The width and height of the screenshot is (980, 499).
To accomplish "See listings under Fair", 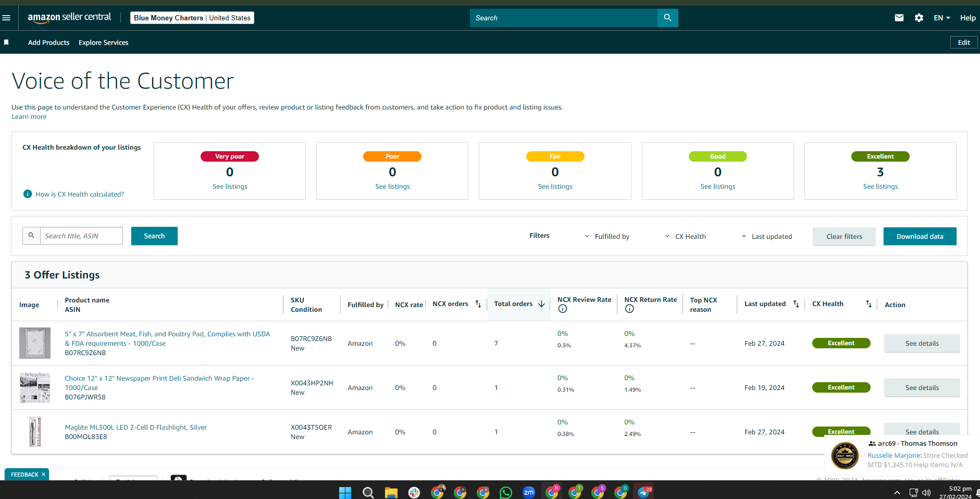I will point(555,186).
